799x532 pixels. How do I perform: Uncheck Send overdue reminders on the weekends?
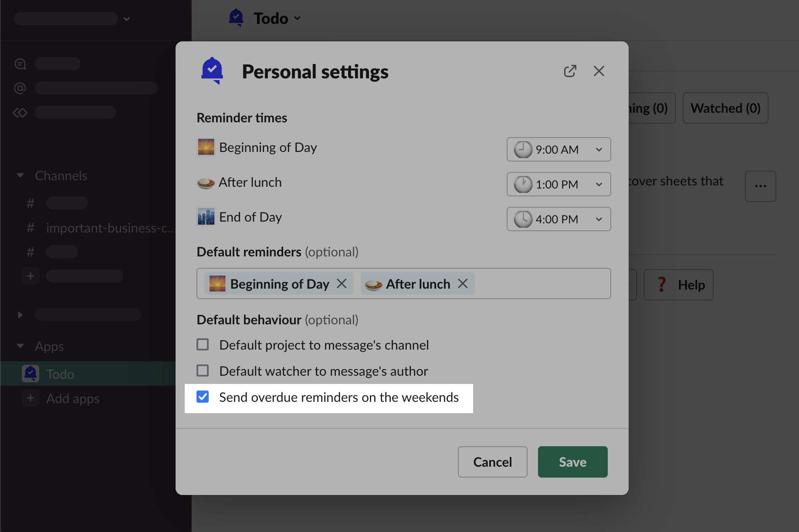coord(203,397)
